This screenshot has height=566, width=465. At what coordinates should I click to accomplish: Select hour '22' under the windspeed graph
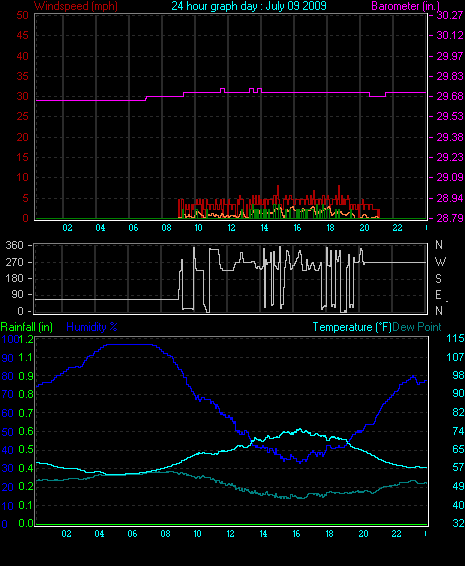tap(397, 228)
